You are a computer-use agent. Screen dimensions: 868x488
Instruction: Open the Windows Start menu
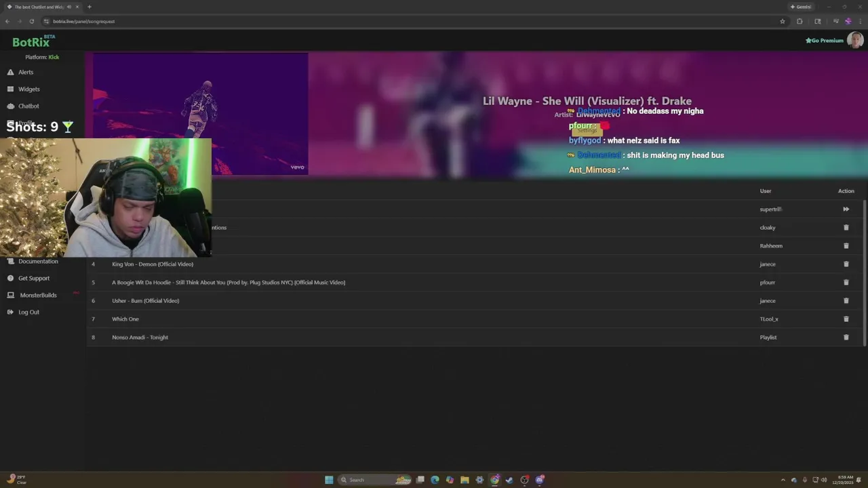[329, 480]
